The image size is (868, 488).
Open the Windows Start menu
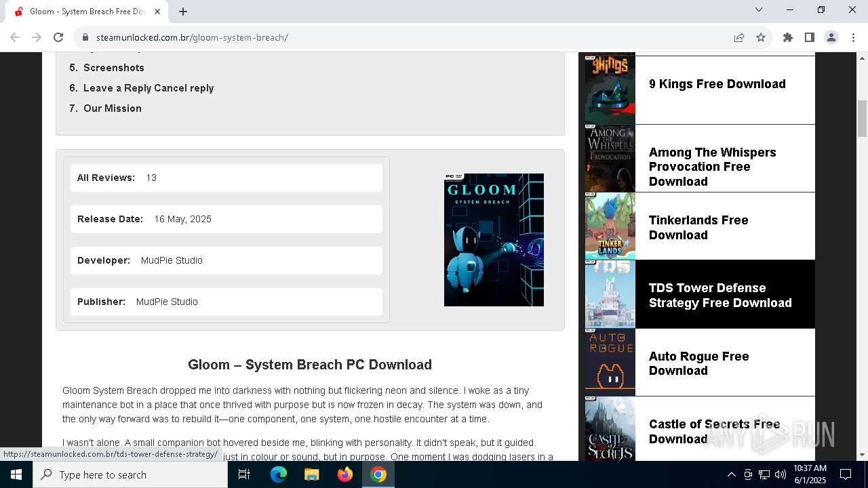point(16,474)
